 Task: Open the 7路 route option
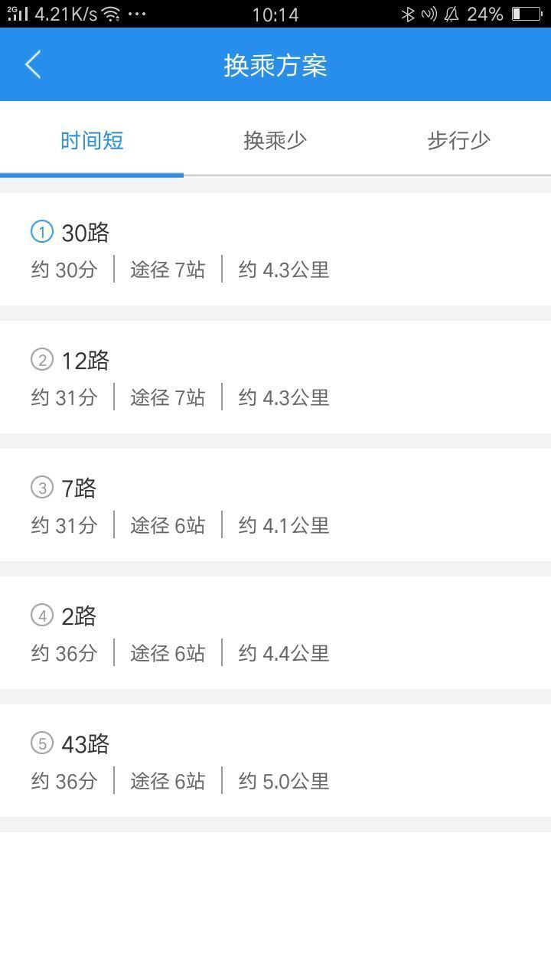click(275, 505)
